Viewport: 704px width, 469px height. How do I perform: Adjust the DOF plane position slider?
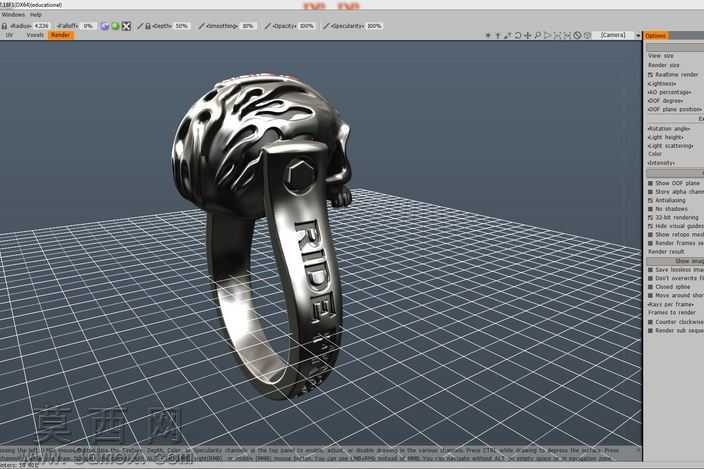pyautogui.click(x=675, y=110)
